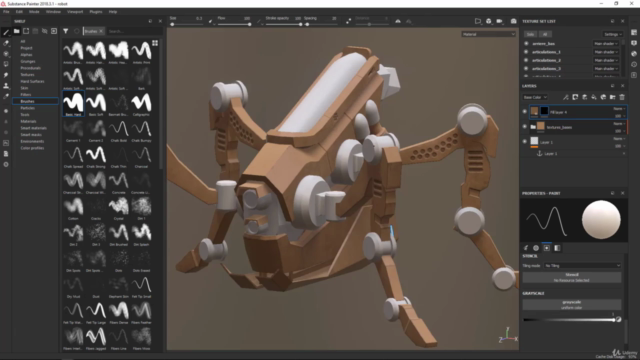
Task: Click the Stroke opacity slider
Action: [284, 24]
